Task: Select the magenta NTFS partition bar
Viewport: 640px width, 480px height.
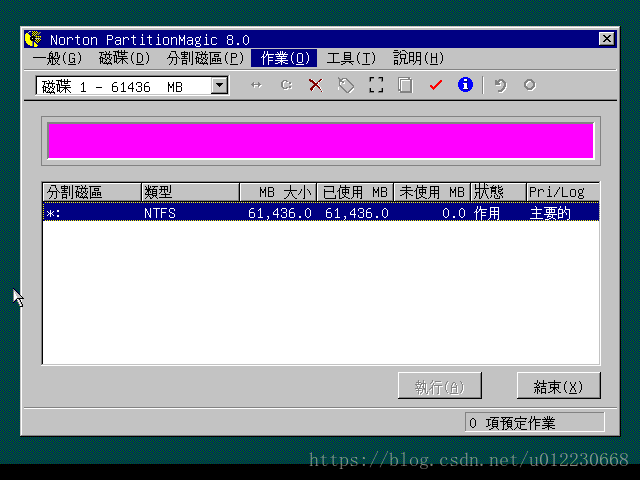Action: [321, 140]
